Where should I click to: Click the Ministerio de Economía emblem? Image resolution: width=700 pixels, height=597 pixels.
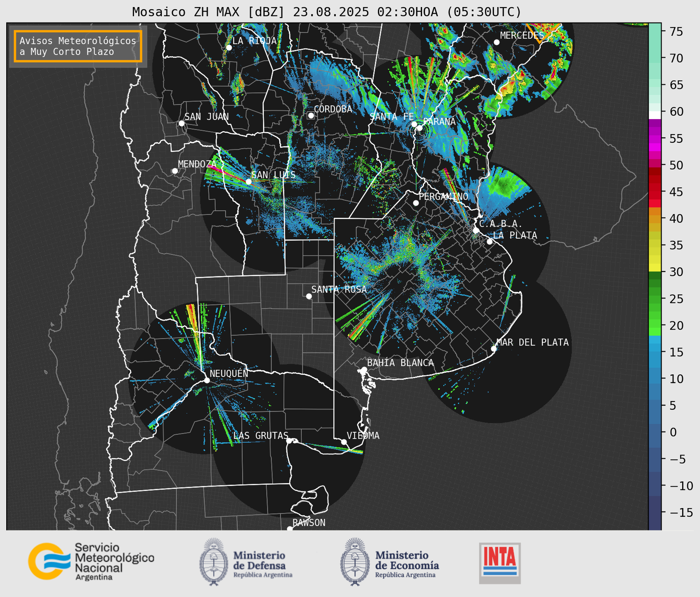[x=355, y=562]
